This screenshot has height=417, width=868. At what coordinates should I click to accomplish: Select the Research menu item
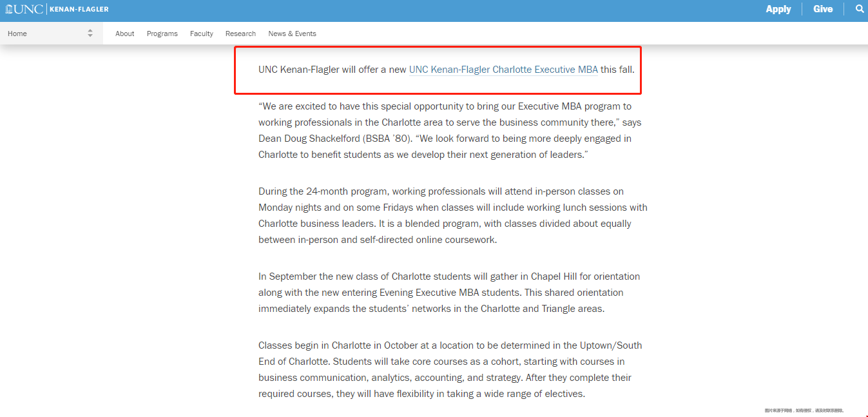coord(240,34)
